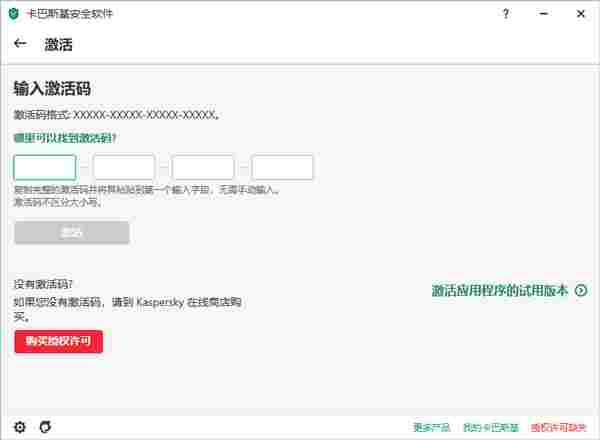This screenshot has width=600, height=440.
Task: Click the 激活 page title
Action: pos(58,44)
